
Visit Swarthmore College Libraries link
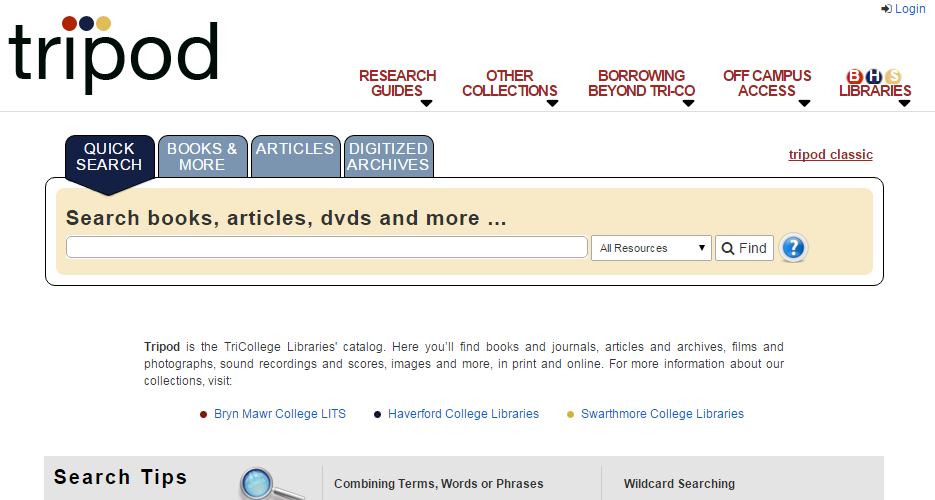click(662, 414)
